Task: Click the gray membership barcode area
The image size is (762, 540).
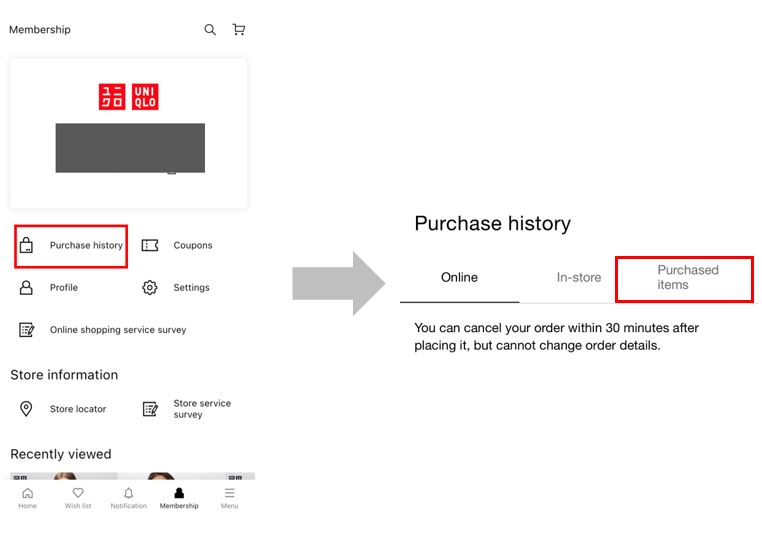Action: 130,148
